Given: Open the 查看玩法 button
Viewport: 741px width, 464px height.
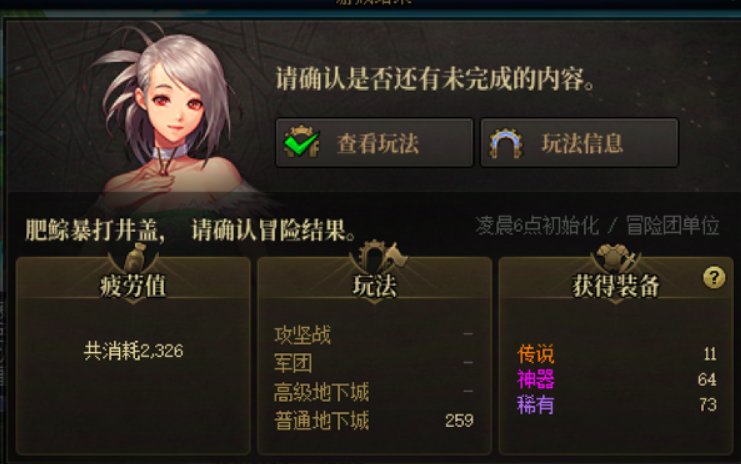Looking at the screenshot, I should coord(374,143).
